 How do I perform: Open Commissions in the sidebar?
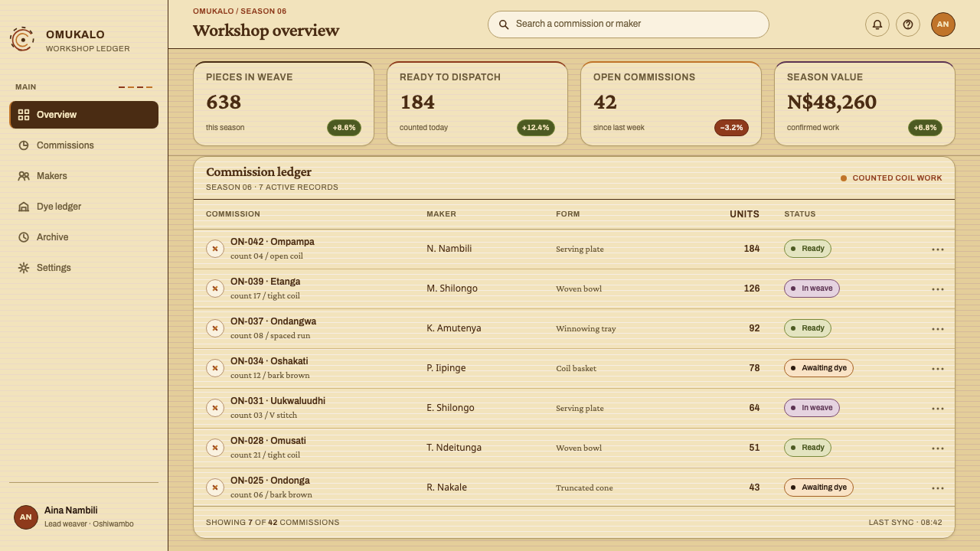click(84, 145)
